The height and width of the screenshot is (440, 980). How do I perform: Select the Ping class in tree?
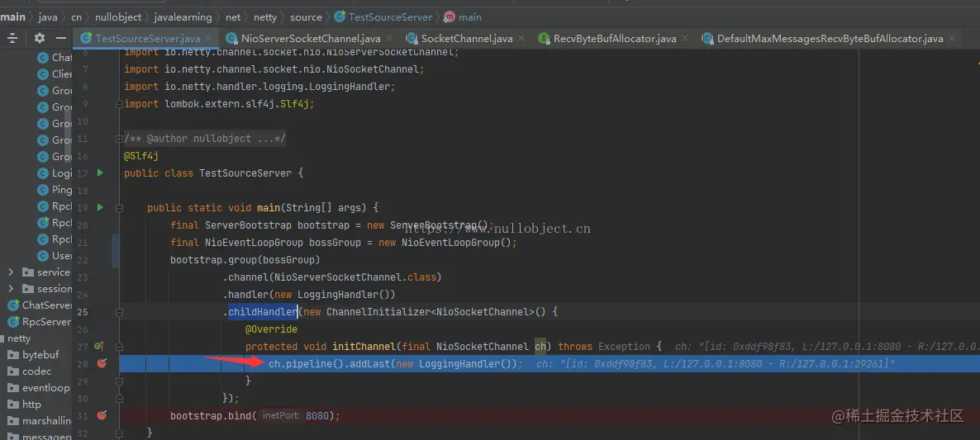55,190
